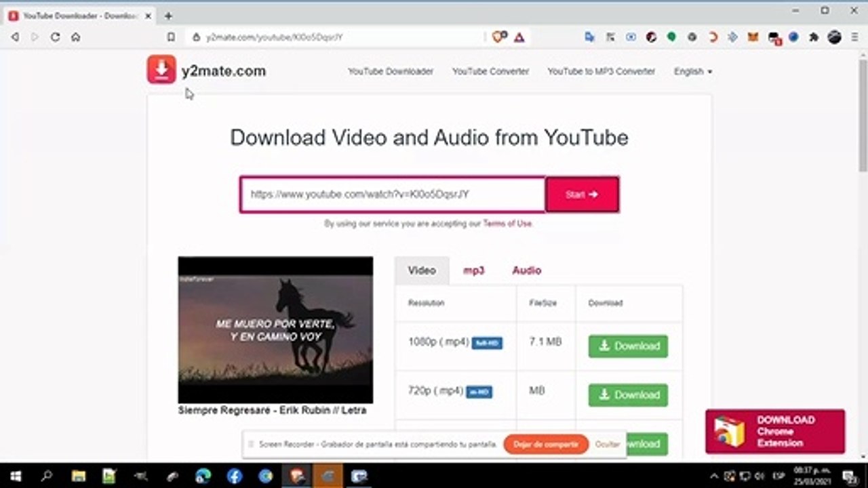Switch to the Audio tab
Image resolution: width=868 pixels, height=488 pixels.
click(x=526, y=270)
